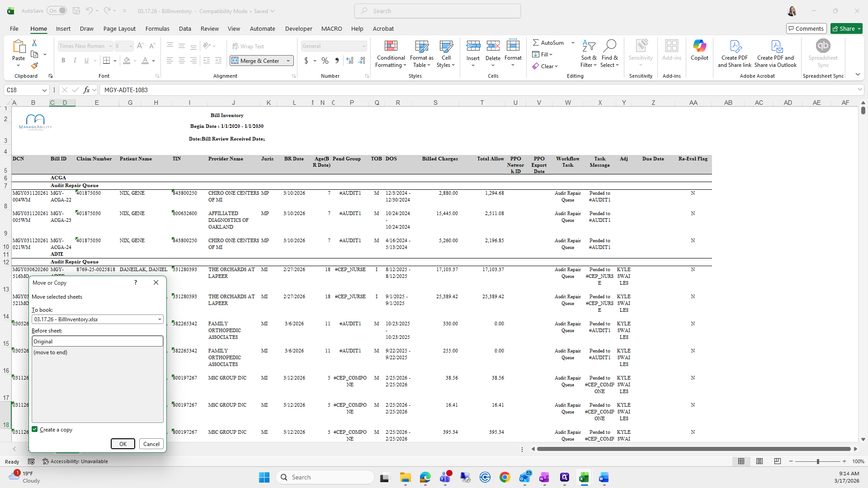This screenshot has width=868, height=488.
Task: Click the Borders icon
Action: pyautogui.click(x=106, y=61)
